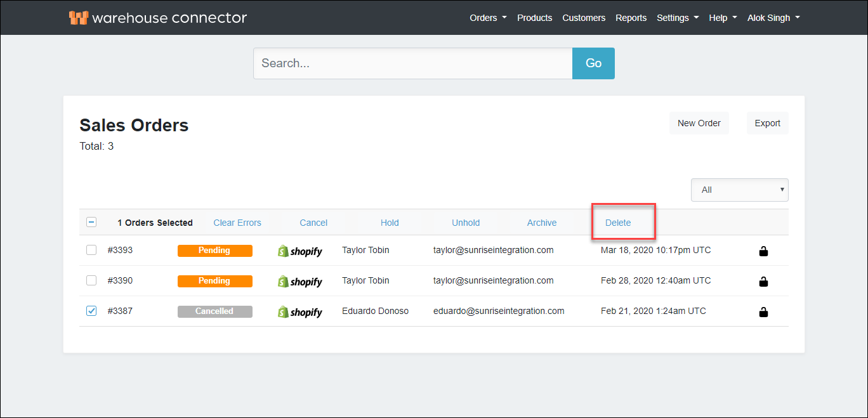Viewport: 868px width, 418px height.
Task: Click the Shopify logo on order #3390
Action: [300, 282]
